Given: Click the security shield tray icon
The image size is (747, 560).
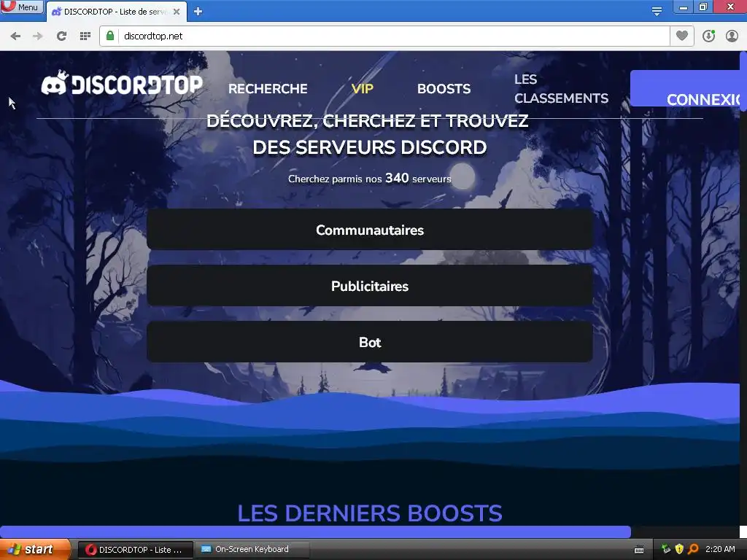Looking at the screenshot, I should coord(679,549).
